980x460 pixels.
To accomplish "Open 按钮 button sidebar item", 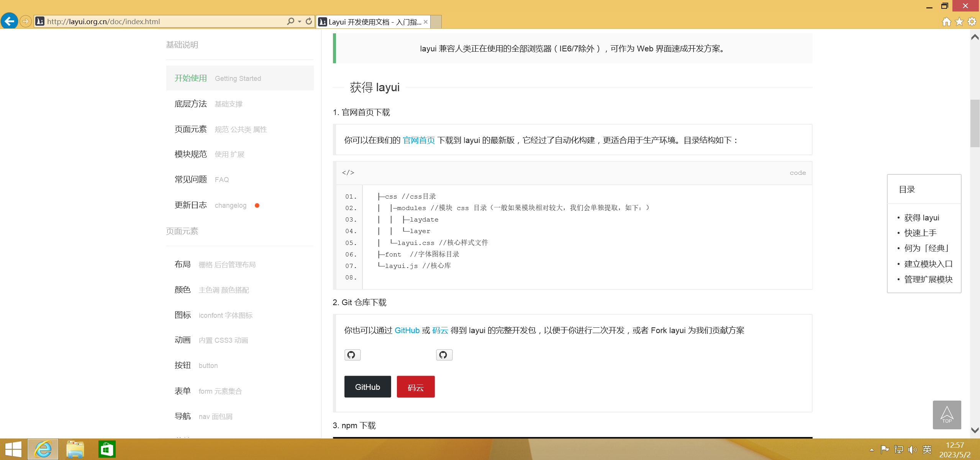I will [240, 365].
